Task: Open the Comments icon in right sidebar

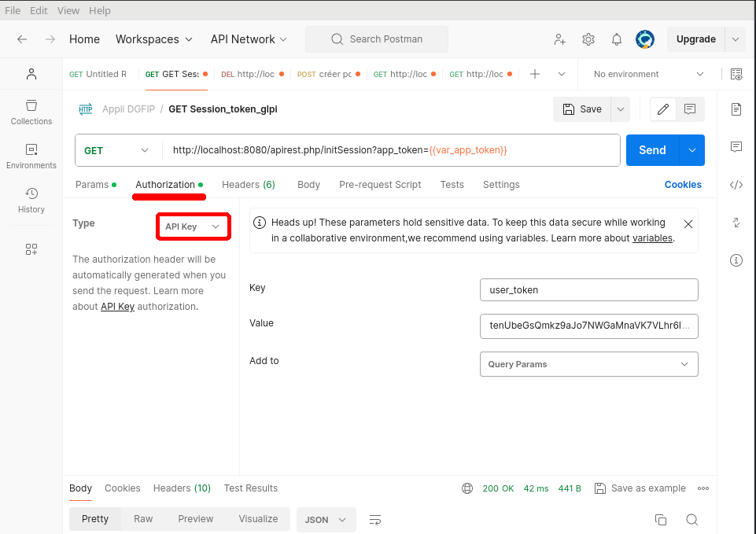Action: tap(736, 146)
